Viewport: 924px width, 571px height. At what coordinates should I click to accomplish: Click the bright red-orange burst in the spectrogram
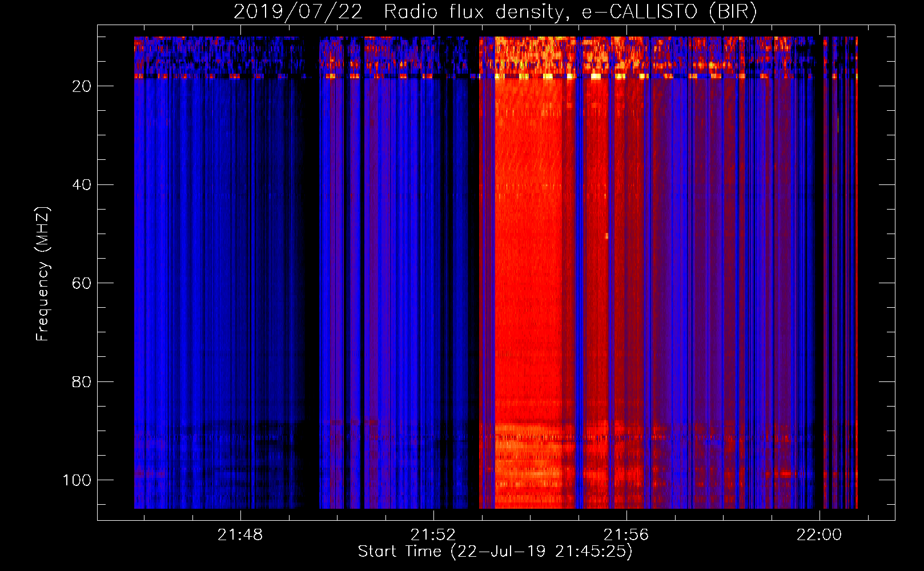528,274
